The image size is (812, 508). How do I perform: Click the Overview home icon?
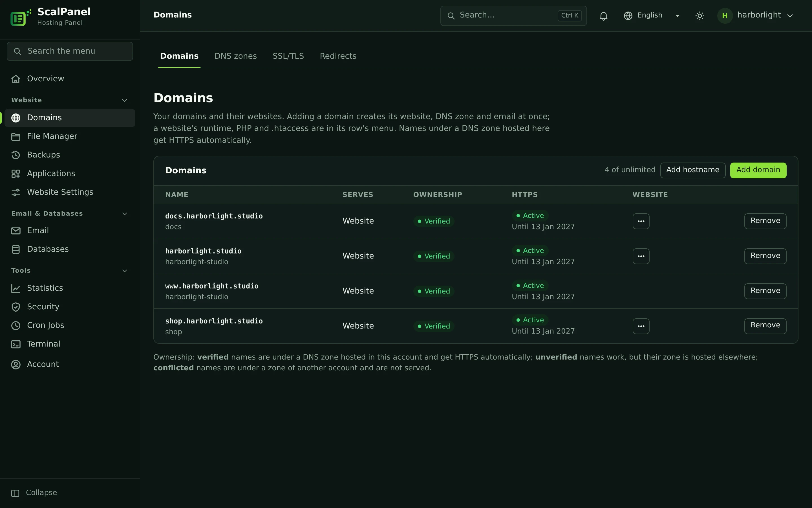16,79
